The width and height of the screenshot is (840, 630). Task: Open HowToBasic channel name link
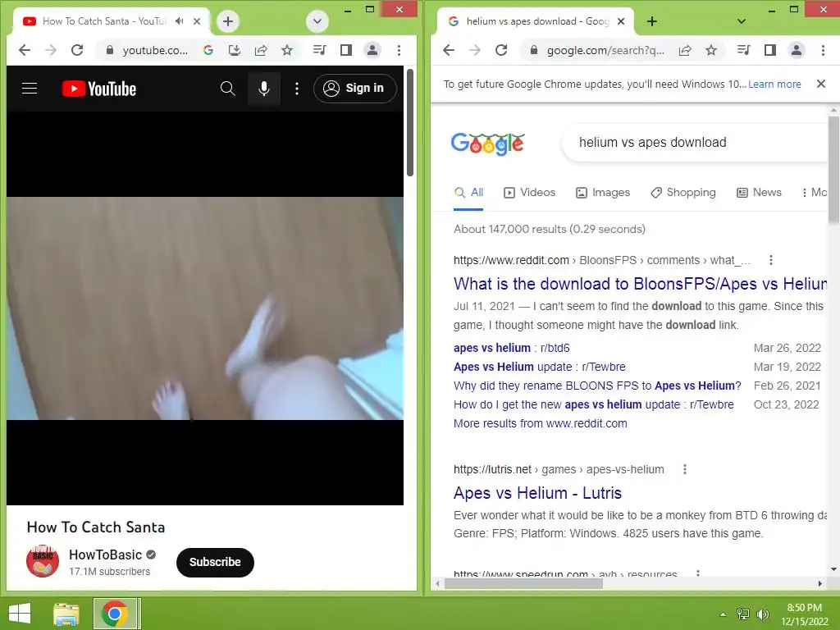(106, 555)
